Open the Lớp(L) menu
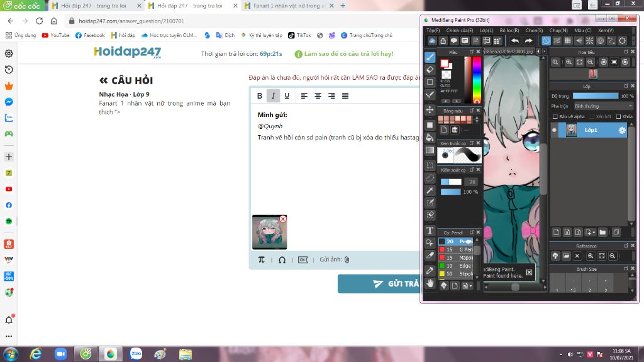 coord(486,30)
